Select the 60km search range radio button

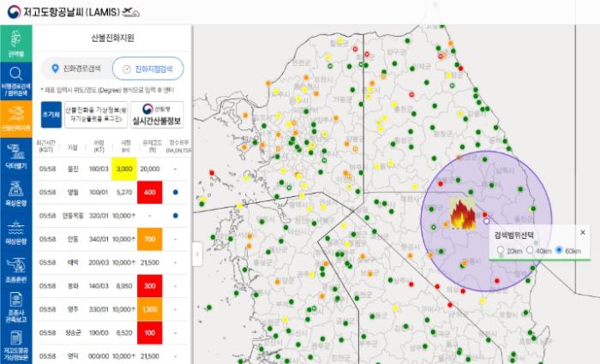560,250
